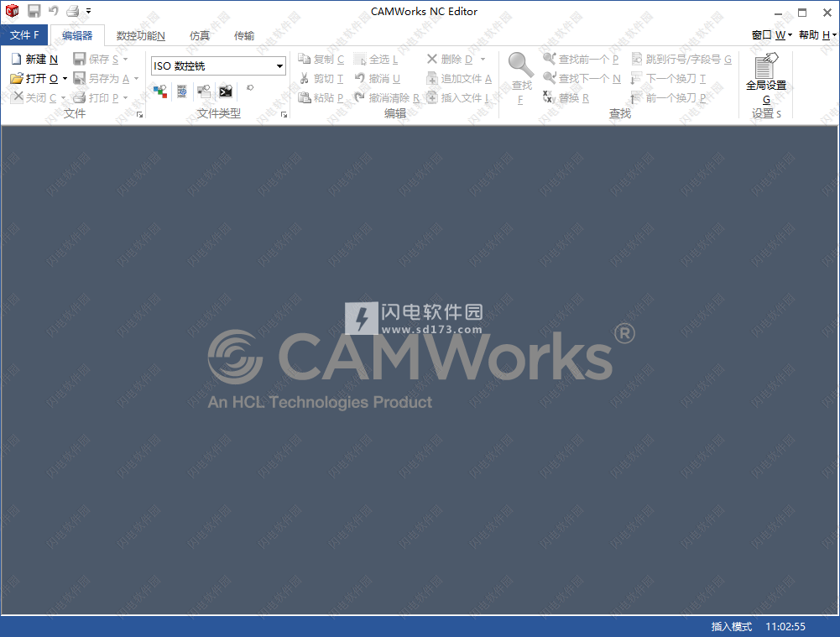840x637 pixels.
Task: Click the red CAMWorks application logo icon
Action: click(12, 11)
